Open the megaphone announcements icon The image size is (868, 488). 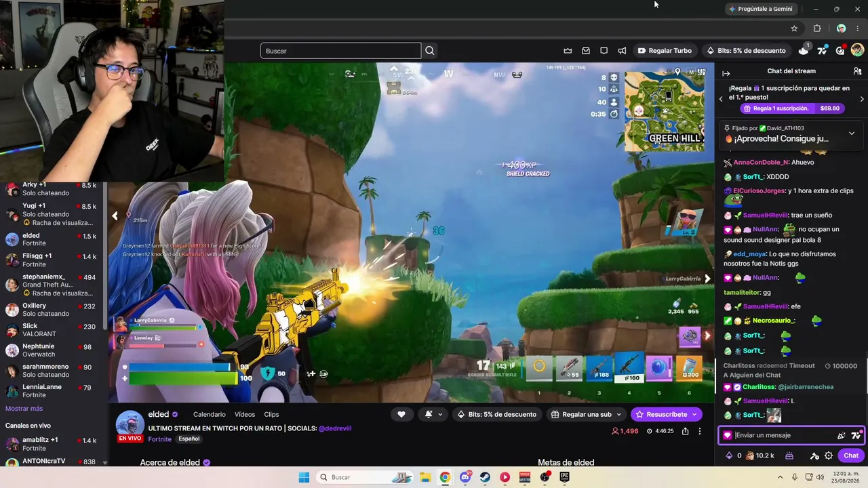click(x=622, y=51)
